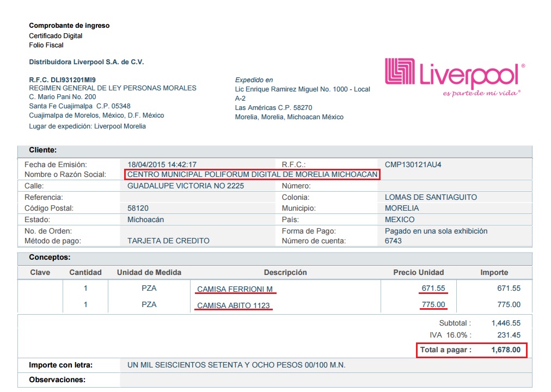Click the 'Expedido en' label
551x392 pixels.
click(x=254, y=80)
